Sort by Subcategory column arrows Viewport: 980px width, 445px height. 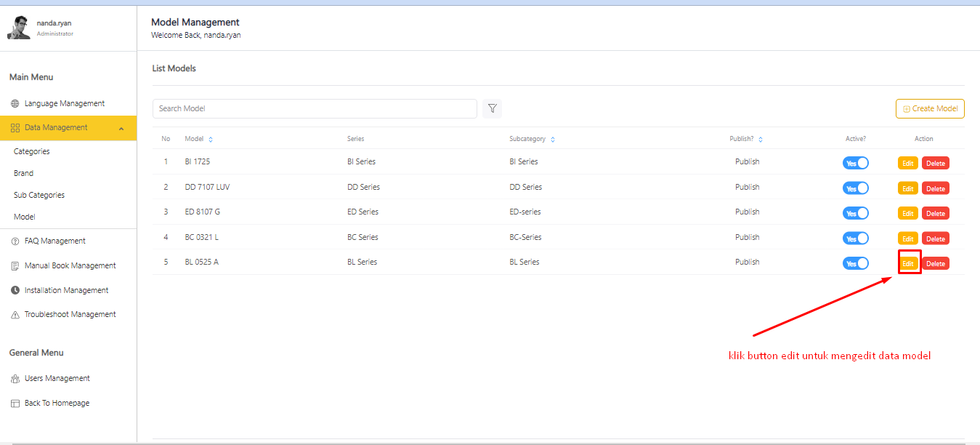[553, 140]
